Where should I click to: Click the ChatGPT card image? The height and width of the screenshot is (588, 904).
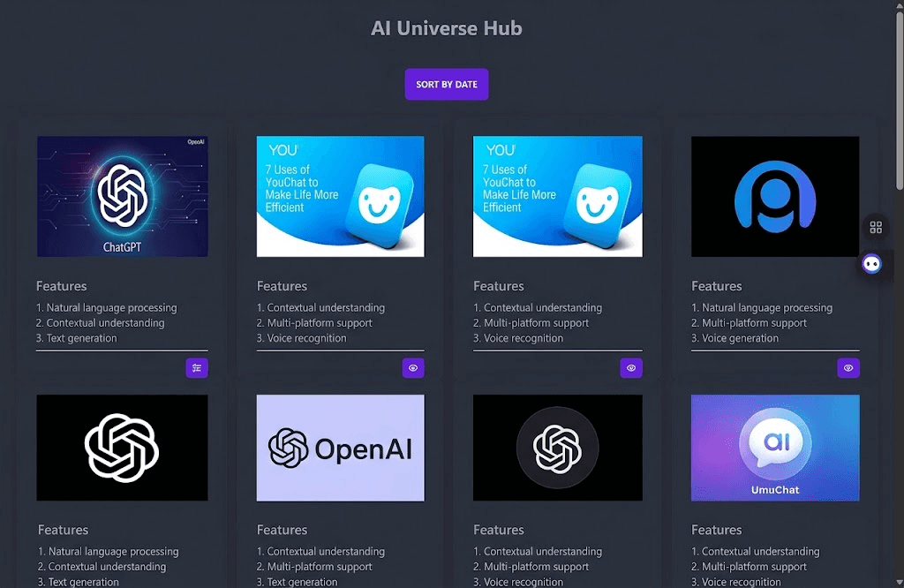(122, 197)
